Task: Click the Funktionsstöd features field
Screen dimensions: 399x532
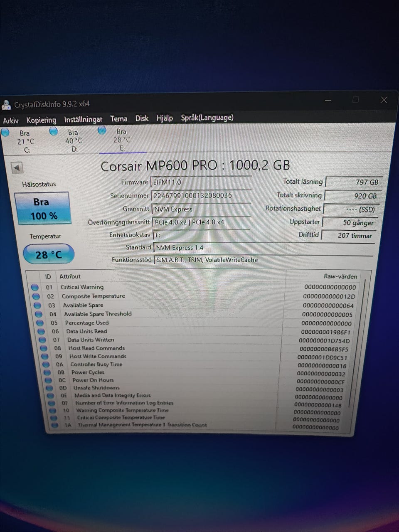Action: point(264,260)
